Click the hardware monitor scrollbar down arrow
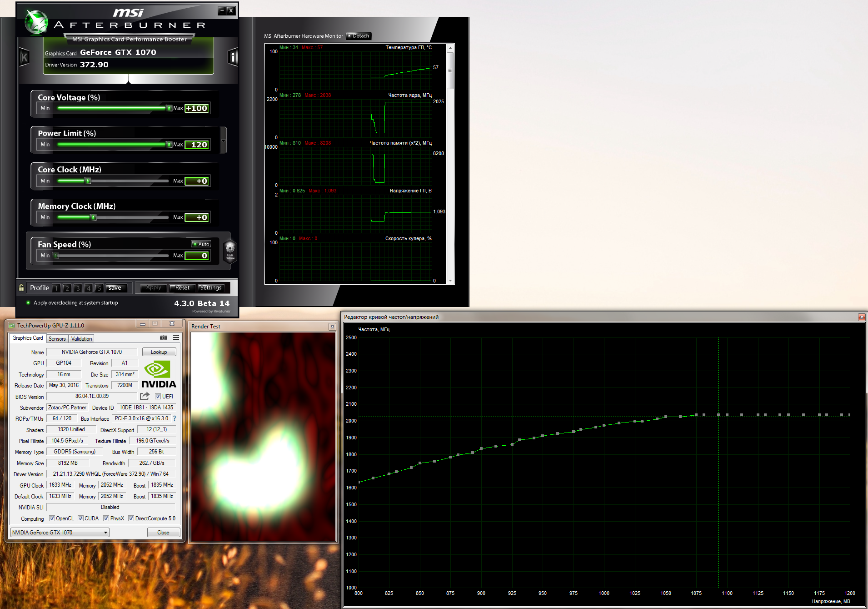The height and width of the screenshot is (609, 868). 450,281
